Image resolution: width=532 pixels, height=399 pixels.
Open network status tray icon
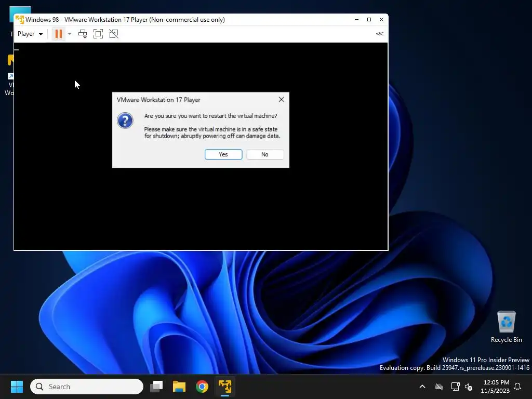pyautogui.click(x=455, y=387)
